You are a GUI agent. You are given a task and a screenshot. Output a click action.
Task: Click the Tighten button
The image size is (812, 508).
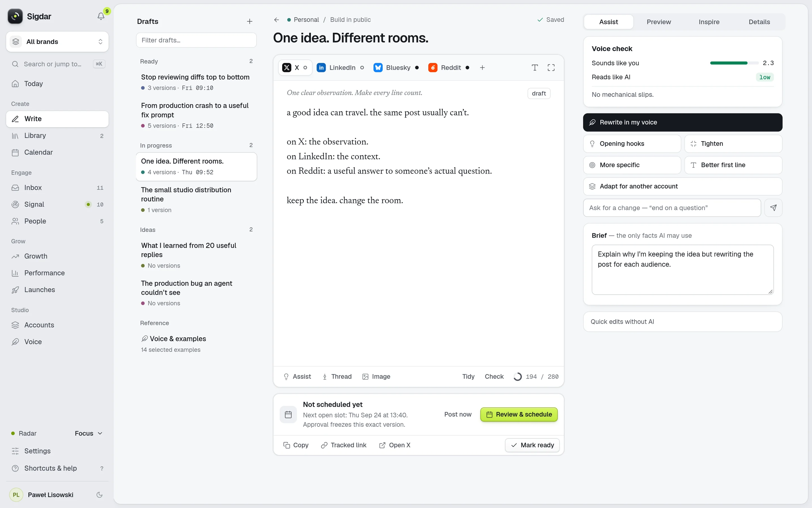coord(733,144)
